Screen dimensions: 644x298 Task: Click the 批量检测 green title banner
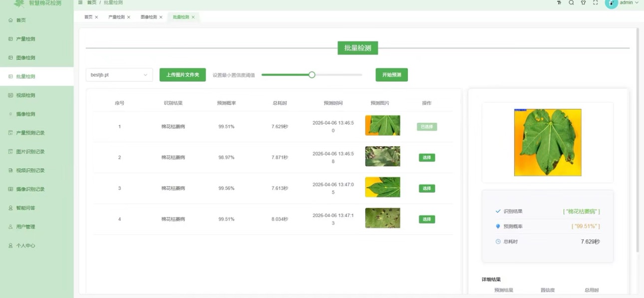357,48
